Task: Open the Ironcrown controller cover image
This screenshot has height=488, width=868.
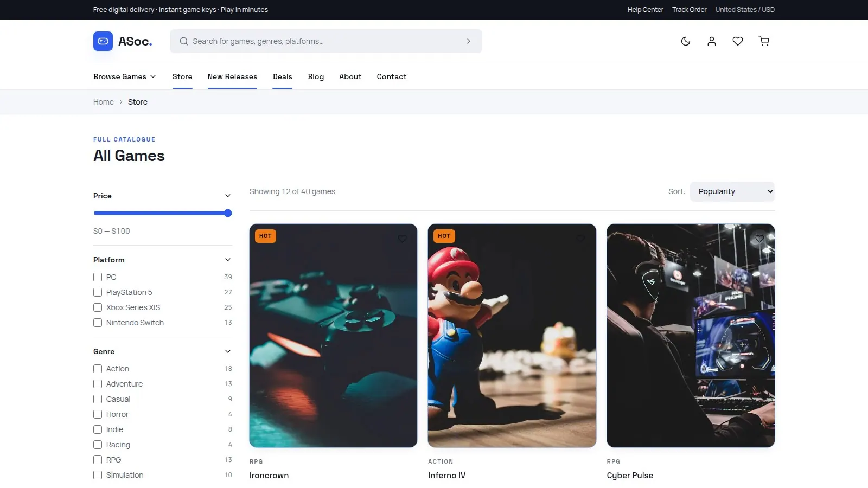Action: [333, 336]
